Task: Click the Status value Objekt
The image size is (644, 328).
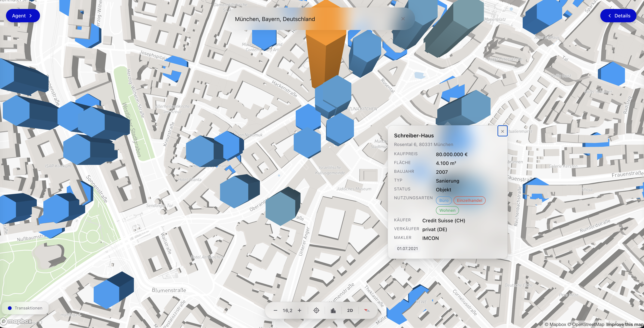Action: [x=443, y=189]
